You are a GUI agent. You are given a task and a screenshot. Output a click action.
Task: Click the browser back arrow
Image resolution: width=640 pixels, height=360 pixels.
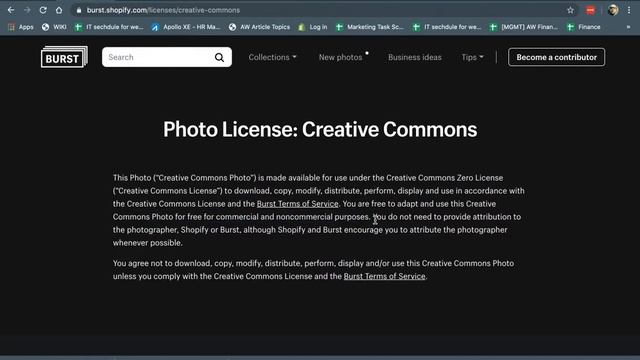click(11, 10)
